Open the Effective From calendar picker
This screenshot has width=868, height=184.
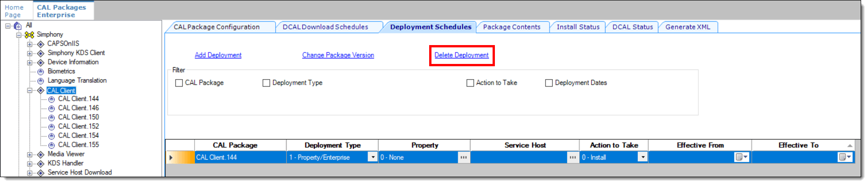click(741, 157)
